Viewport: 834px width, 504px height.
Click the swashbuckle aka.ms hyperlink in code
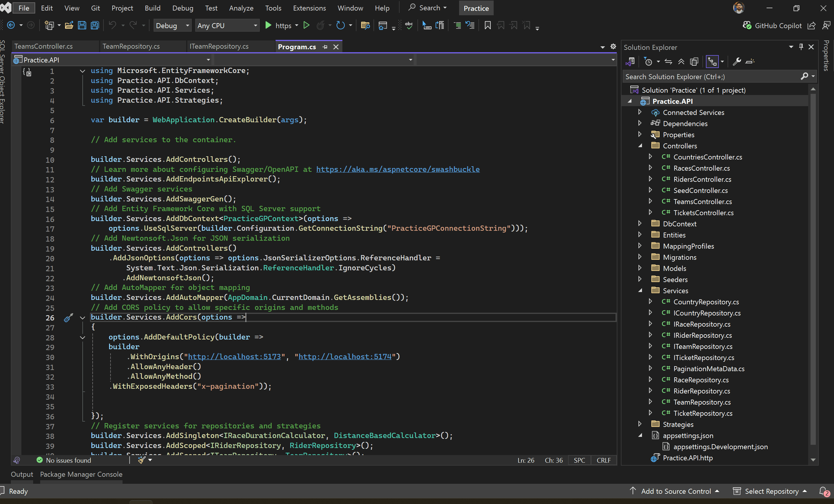point(398,169)
